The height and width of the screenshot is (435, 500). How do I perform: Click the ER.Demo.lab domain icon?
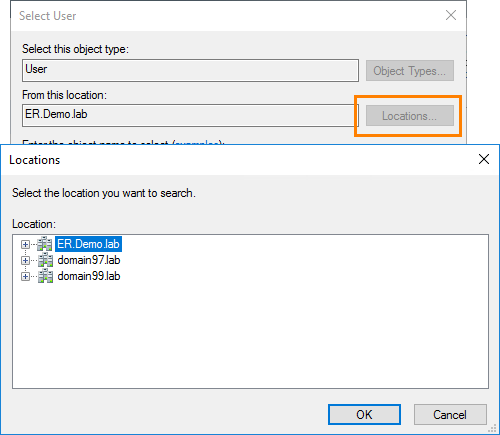[x=45, y=244]
